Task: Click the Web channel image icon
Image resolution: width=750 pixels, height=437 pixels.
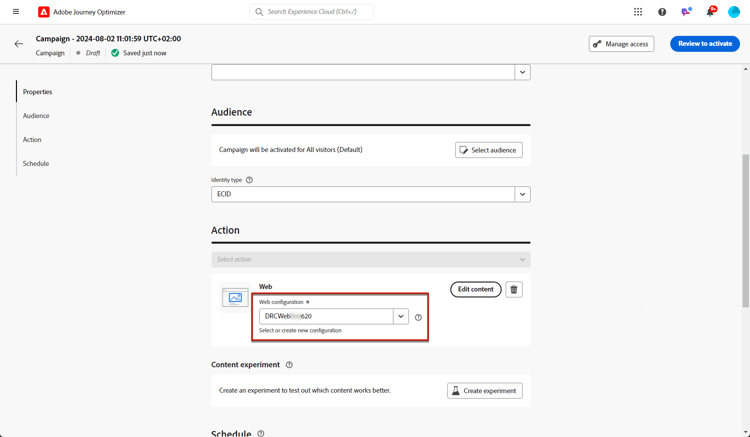Action: (235, 297)
